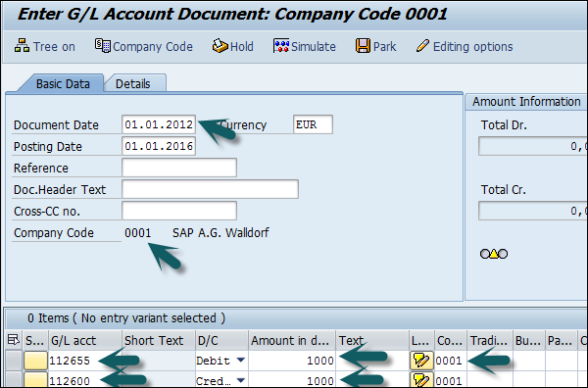Click the balance traffic light indicator

[x=494, y=254]
